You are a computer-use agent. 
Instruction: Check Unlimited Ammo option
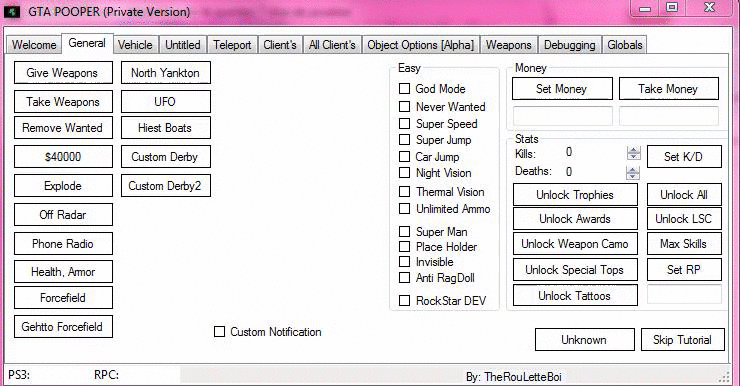pyautogui.click(x=404, y=209)
